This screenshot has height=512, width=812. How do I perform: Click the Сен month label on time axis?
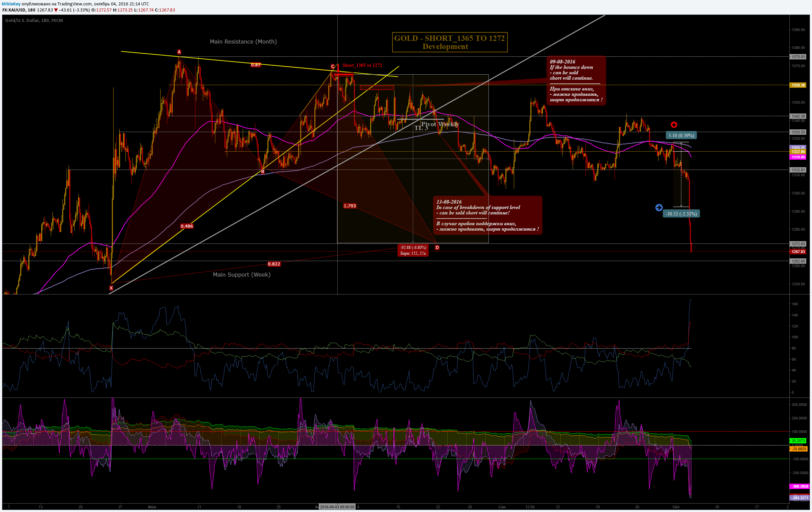click(x=502, y=507)
